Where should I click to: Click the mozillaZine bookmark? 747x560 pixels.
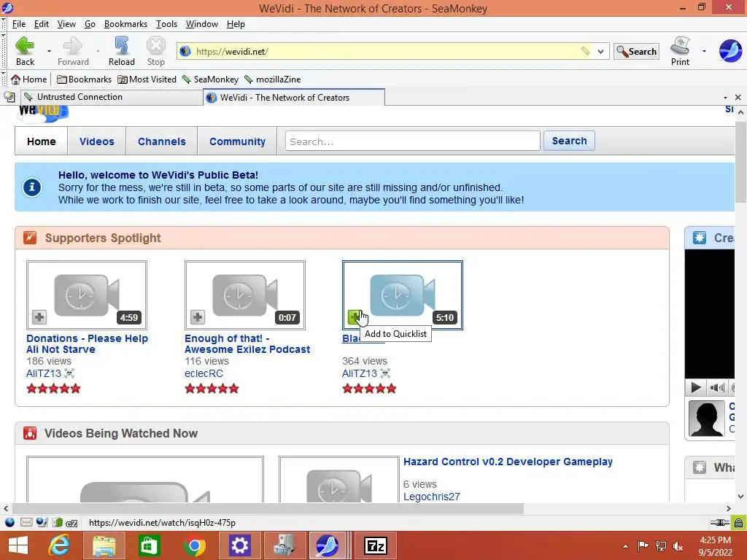tap(273, 79)
